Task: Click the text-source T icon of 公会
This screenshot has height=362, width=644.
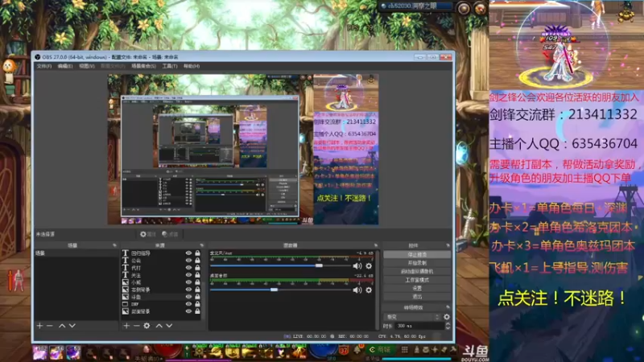Action: click(x=126, y=261)
